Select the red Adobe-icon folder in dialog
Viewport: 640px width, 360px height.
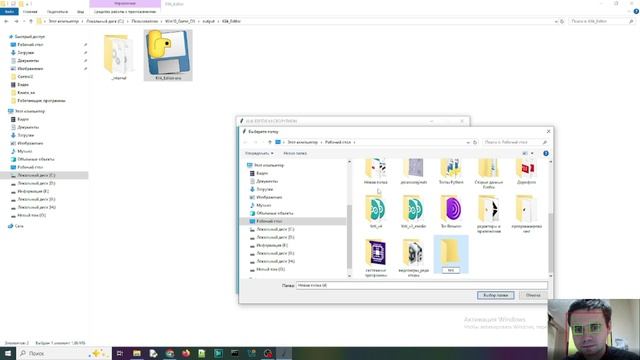(x=526, y=171)
